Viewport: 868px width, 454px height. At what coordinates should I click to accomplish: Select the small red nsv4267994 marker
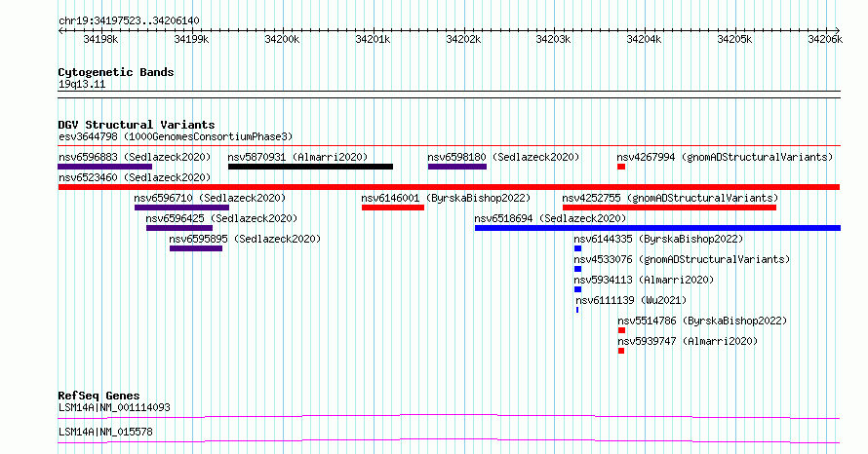point(621,167)
